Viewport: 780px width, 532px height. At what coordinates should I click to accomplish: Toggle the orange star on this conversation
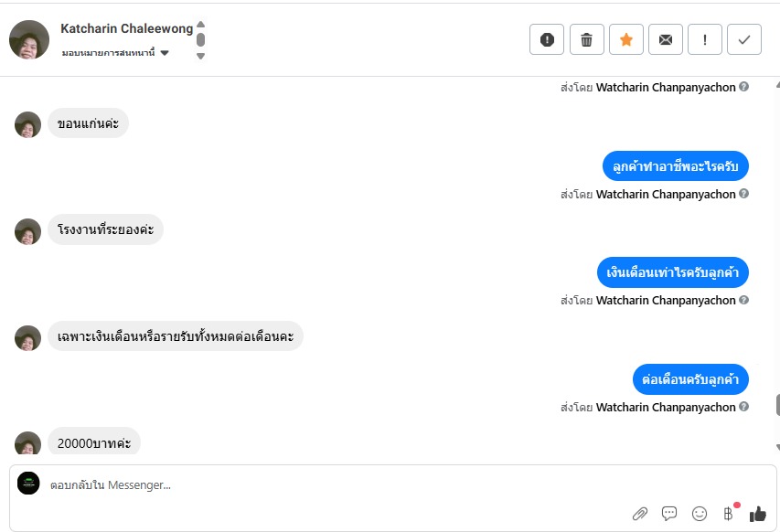click(x=626, y=39)
